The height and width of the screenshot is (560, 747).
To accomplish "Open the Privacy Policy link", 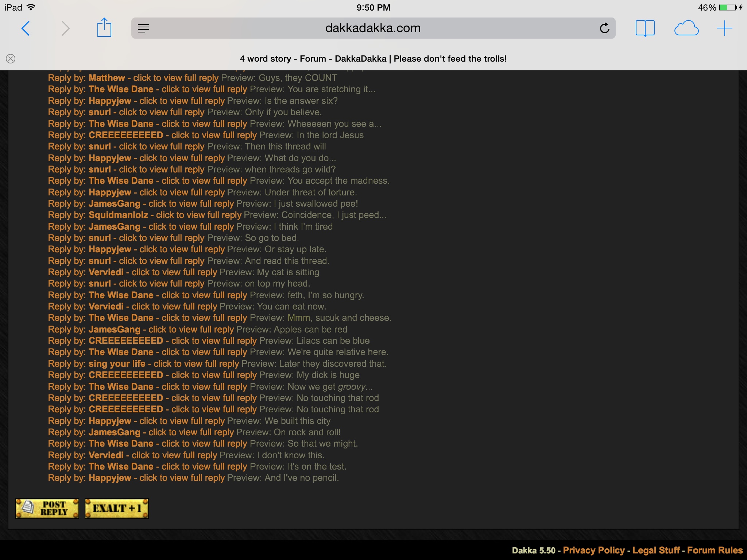I will 593,550.
